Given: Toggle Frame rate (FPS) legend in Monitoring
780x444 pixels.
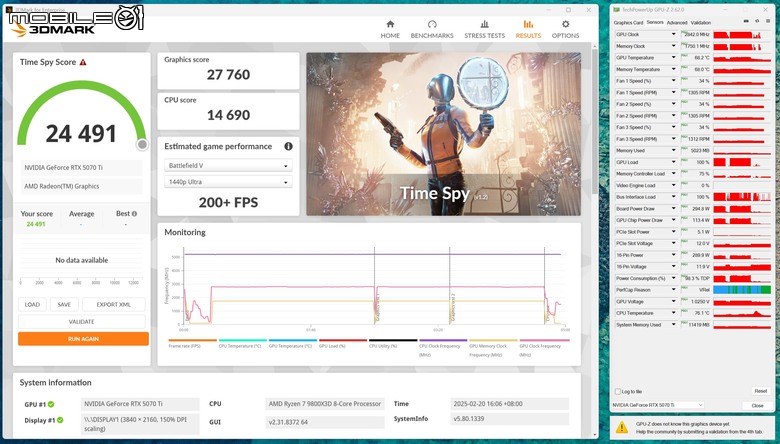Looking at the screenshot, I should coord(193,344).
